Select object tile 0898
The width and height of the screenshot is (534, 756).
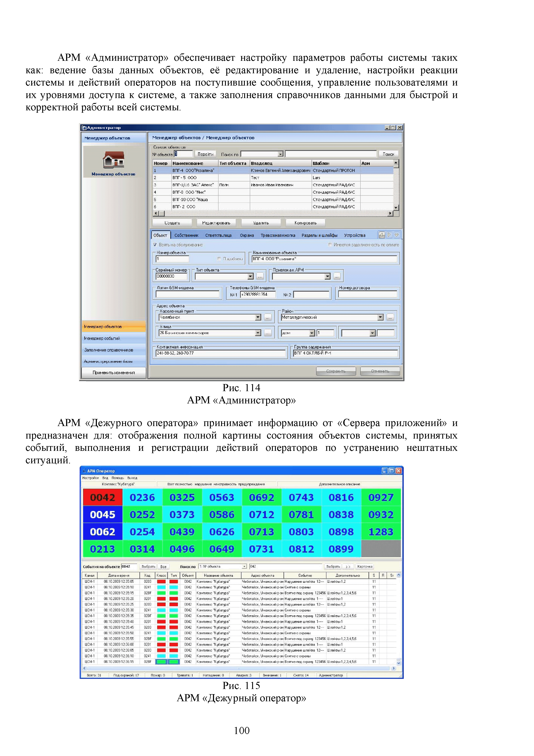tap(341, 531)
